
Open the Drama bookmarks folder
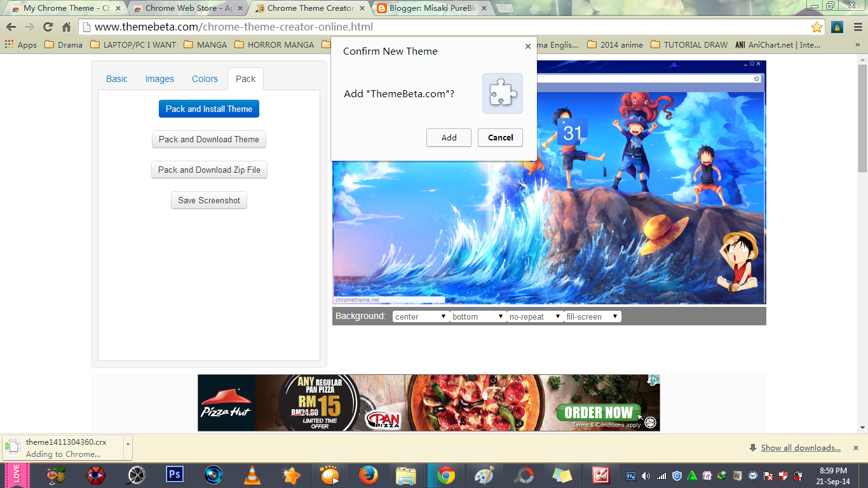pyautogui.click(x=64, y=45)
